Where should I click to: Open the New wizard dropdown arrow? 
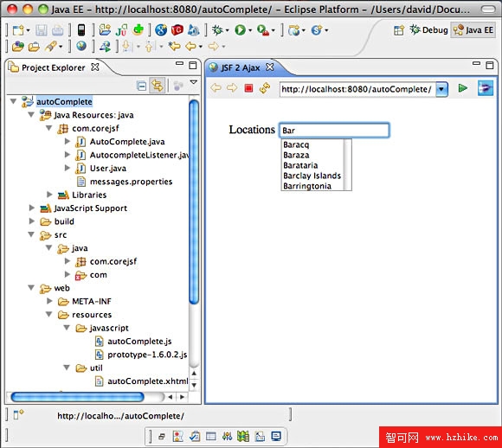pyautogui.click(x=29, y=31)
